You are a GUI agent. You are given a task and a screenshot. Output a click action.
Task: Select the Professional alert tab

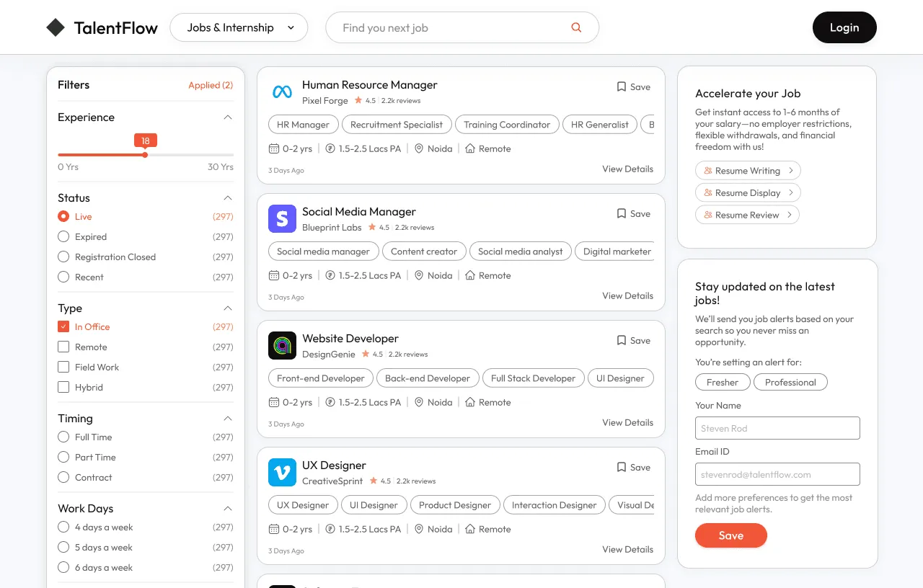(x=790, y=382)
